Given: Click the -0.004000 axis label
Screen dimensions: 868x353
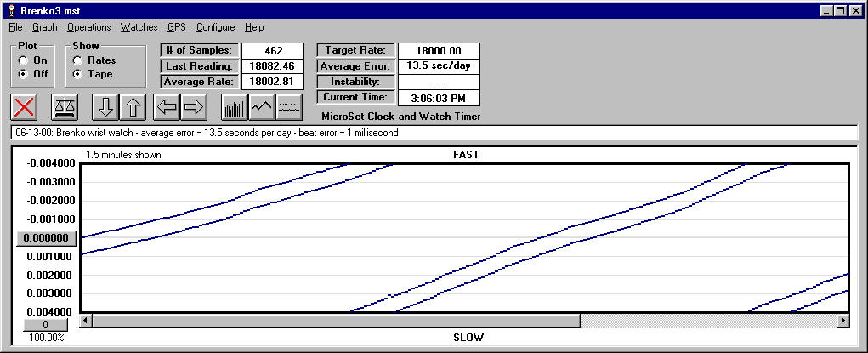Looking at the screenshot, I should [51, 163].
